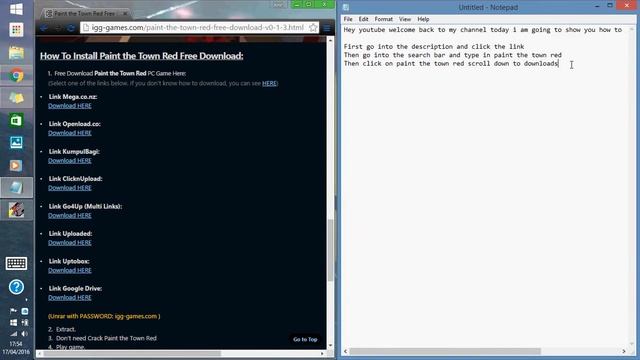Reload the igg-games page in Chrome
640x360 pixels.
71,28
